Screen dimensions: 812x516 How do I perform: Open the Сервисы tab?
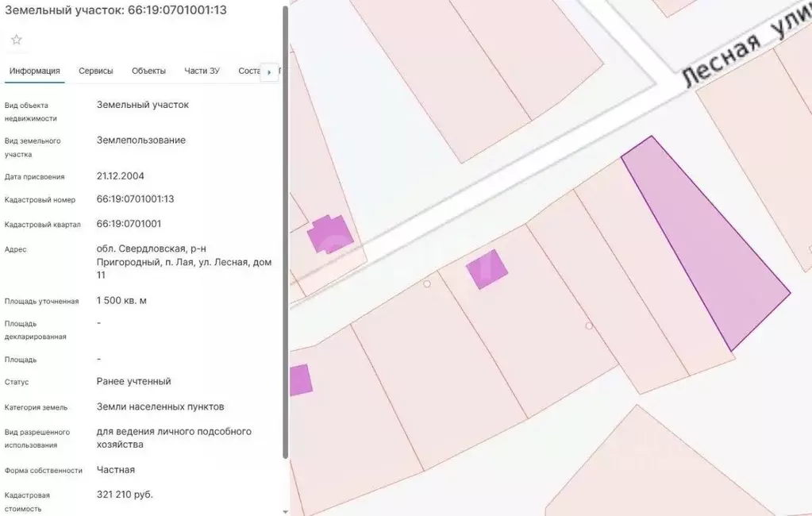point(96,71)
